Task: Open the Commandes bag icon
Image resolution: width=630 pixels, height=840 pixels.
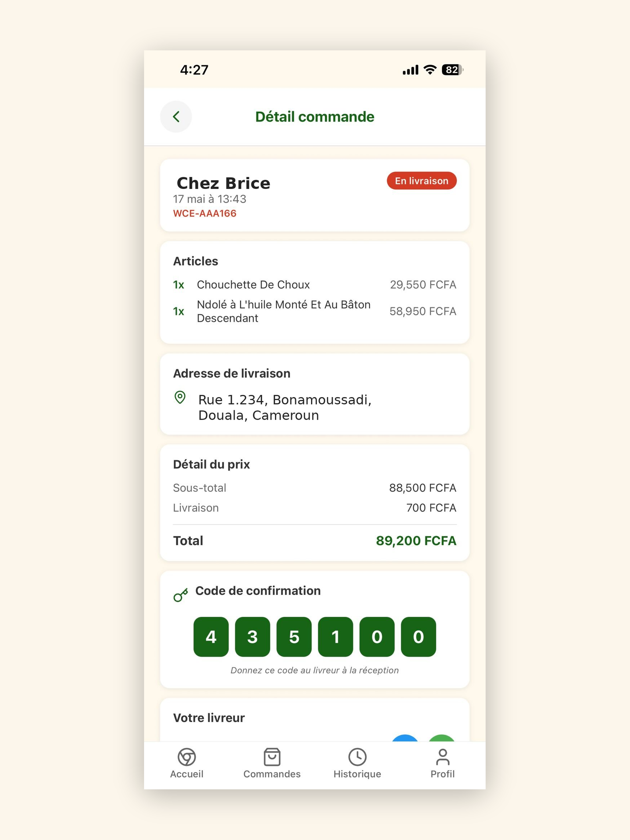Action: 272,757
